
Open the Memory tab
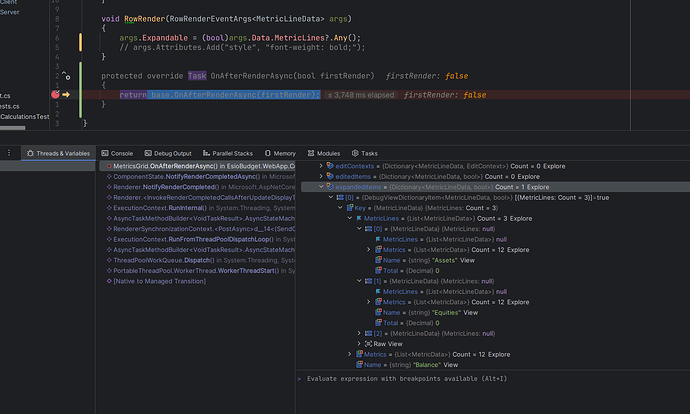click(x=280, y=153)
